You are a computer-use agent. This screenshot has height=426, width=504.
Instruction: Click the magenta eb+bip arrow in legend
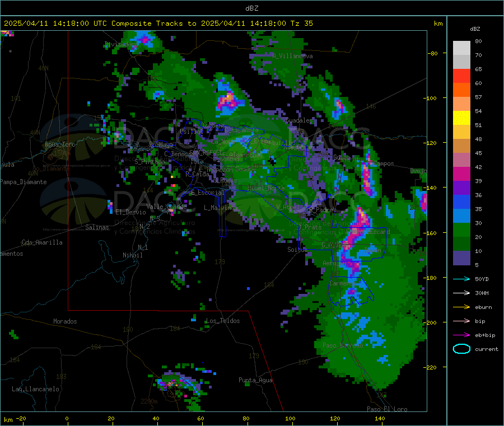tap(461, 335)
